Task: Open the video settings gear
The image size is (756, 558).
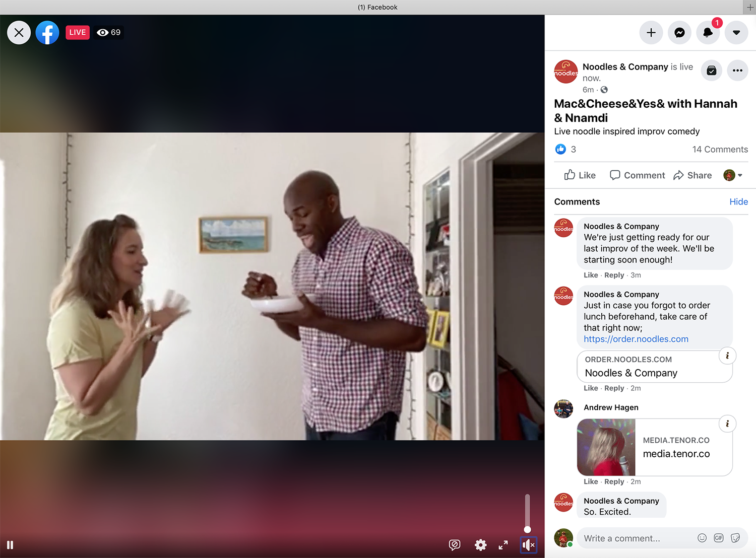Action: [x=481, y=545]
